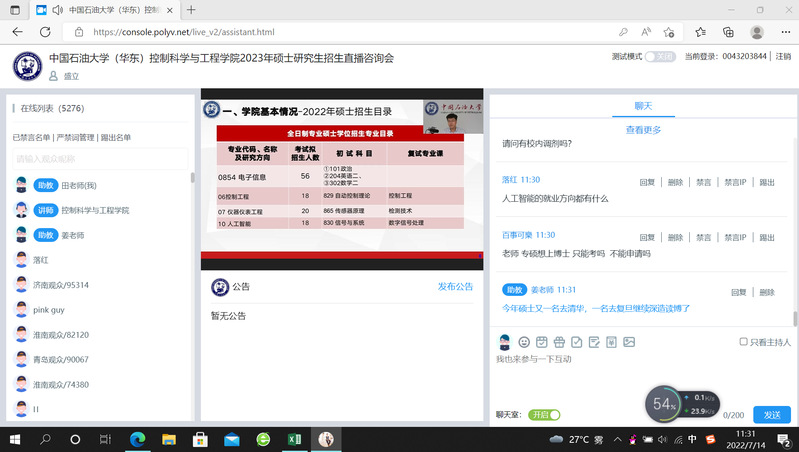Switch to the 聊天 tab
Viewport: 799px width, 452px height.
[643, 106]
